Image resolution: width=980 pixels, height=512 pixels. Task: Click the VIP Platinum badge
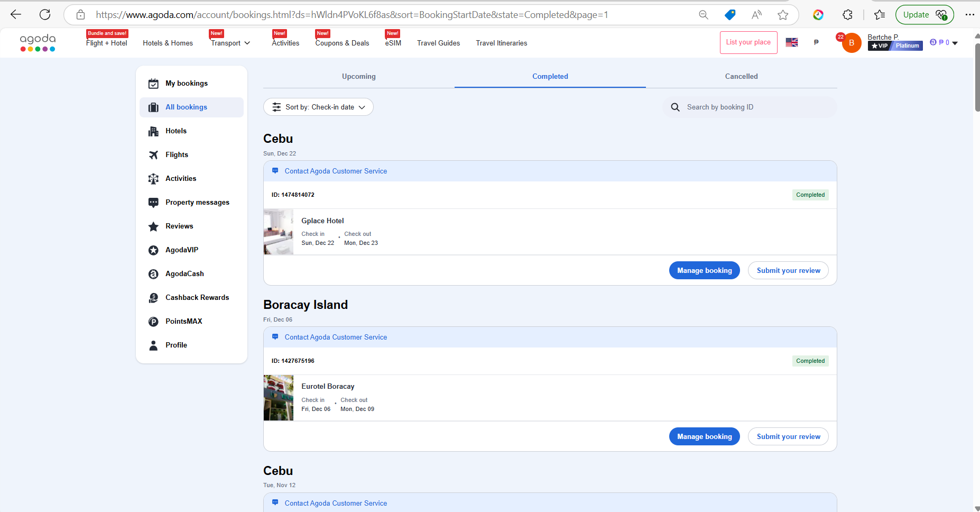(895, 46)
